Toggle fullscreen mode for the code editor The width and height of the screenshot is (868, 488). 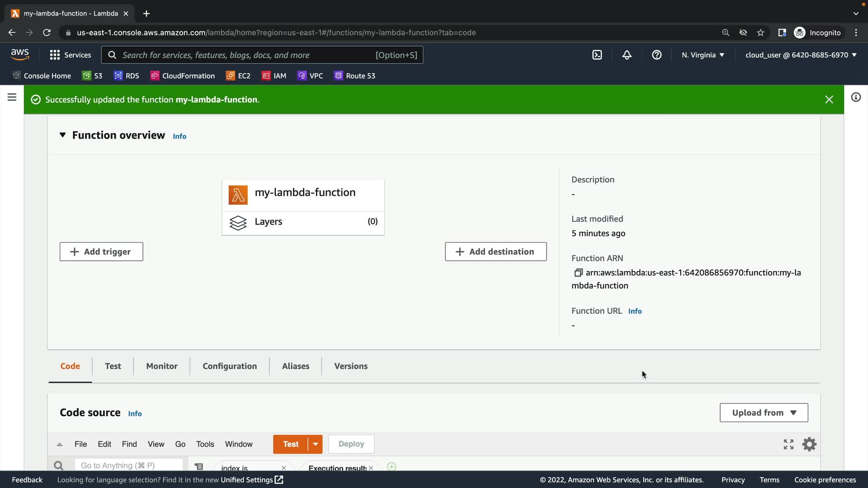pyautogui.click(x=788, y=444)
